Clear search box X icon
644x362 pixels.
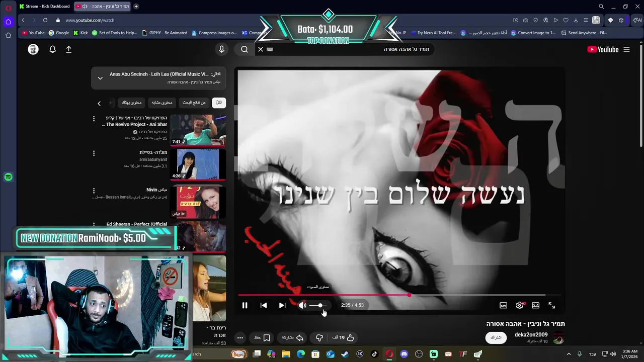[261, 49]
